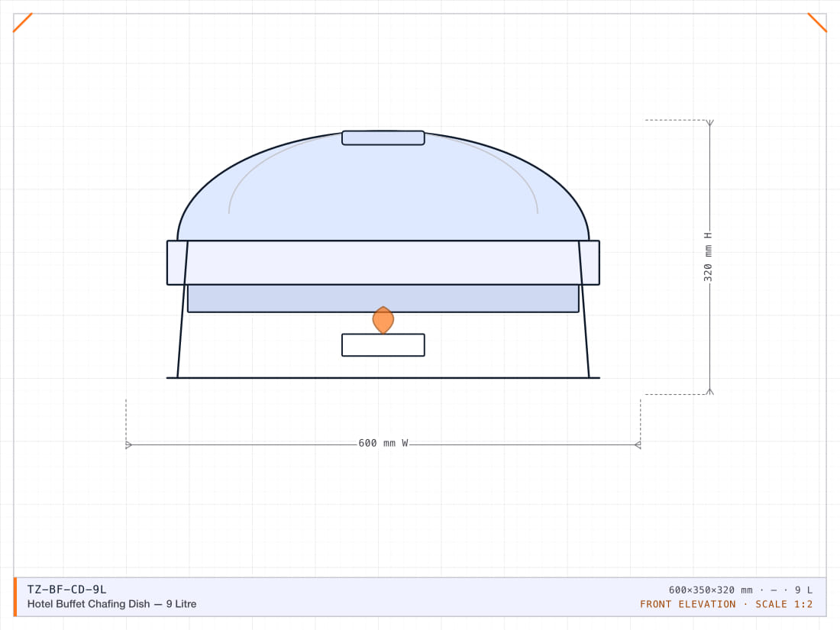The width and height of the screenshot is (840, 630).
Task: Select the burner box below the flame
Action: [383, 345]
